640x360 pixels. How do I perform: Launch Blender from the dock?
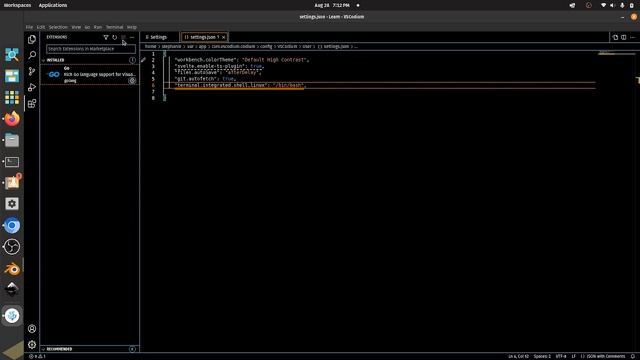point(12,269)
